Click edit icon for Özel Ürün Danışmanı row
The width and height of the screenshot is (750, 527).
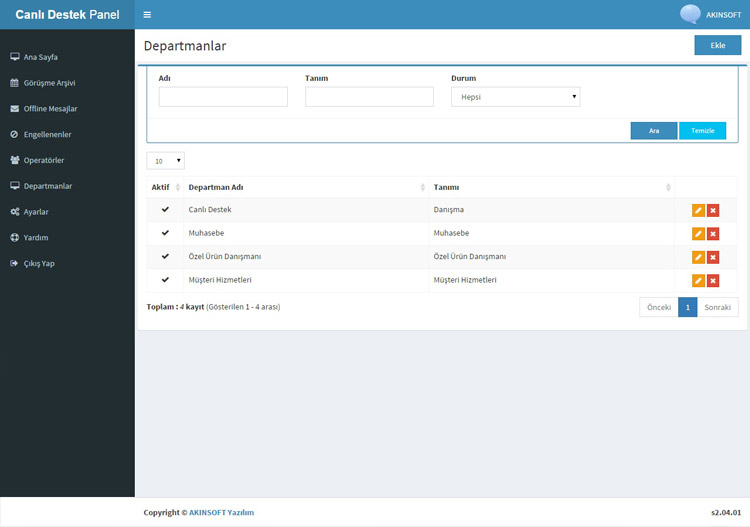pyautogui.click(x=698, y=257)
